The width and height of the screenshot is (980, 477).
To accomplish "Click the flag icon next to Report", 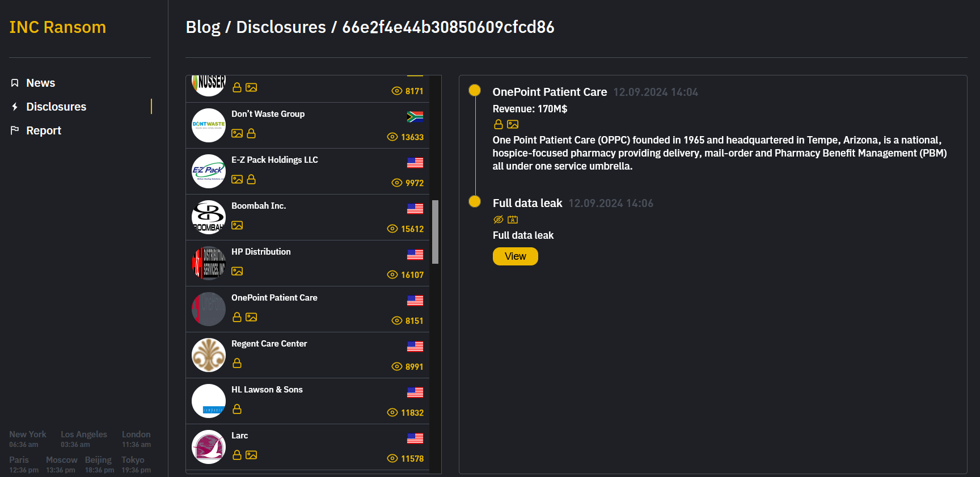I will 15,130.
